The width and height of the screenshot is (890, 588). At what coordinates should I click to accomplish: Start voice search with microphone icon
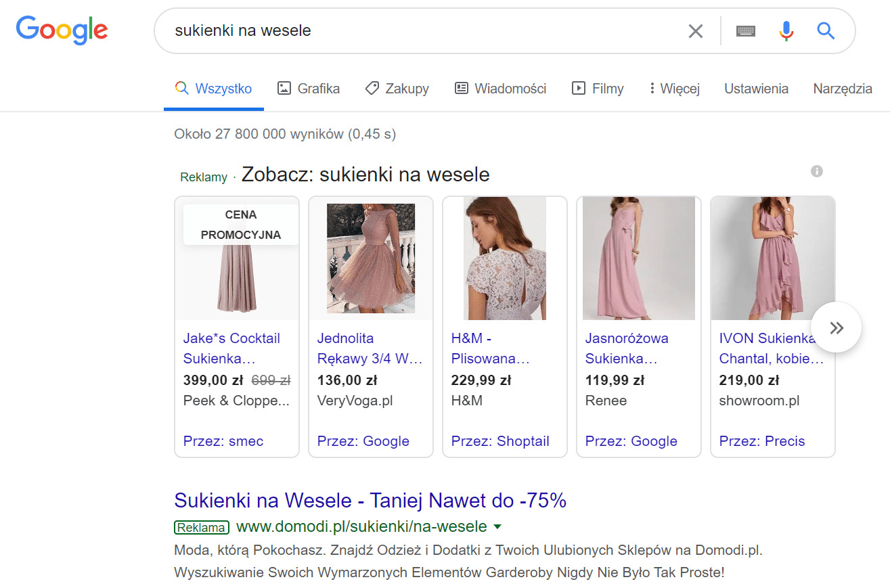tap(786, 30)
